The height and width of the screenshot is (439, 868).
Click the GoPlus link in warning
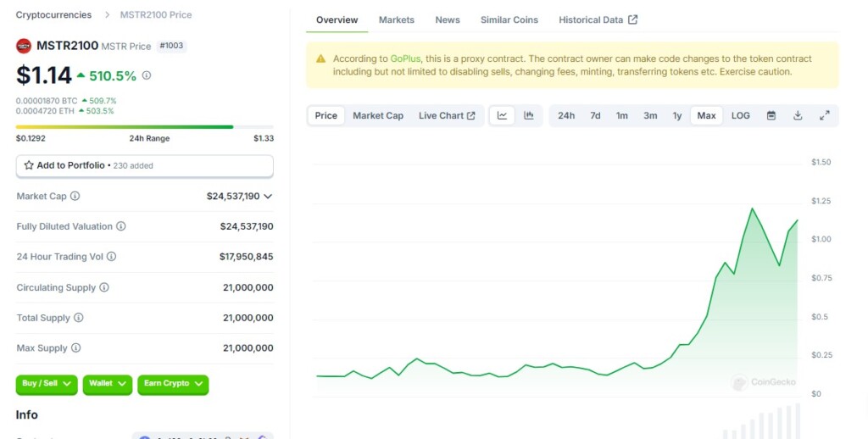coord(405,58)
